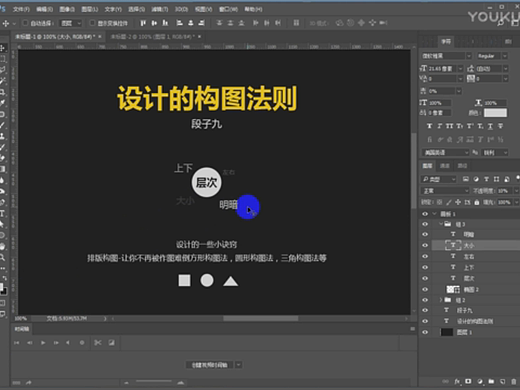The height and width of the screenshot is (390, 520).
Task: Open the layer filter 类型 dropdown
Action: click(x=439, y=179)
